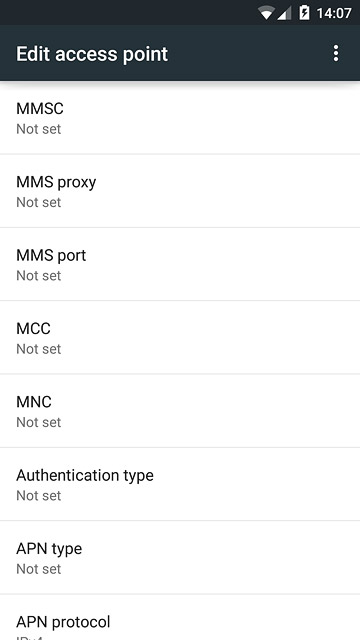Open the MMSC setting
This screenshot has height=640, width=360.
(x=180, y=118)
